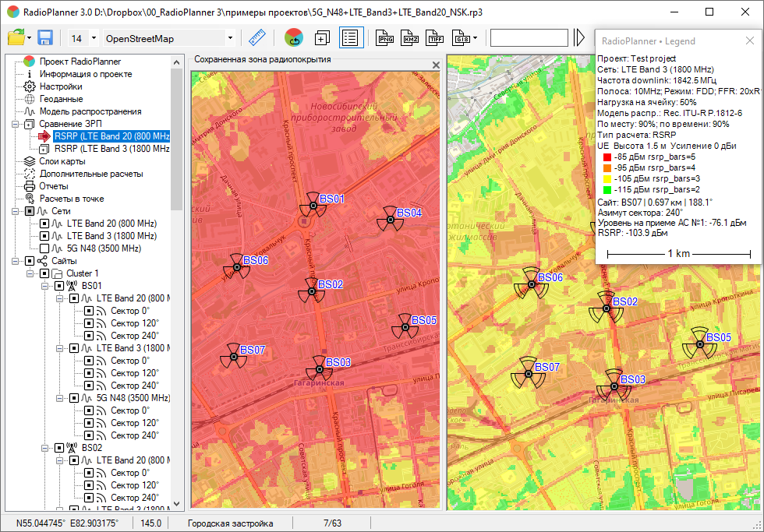Toggle the legend list toolbar icon
The width and height of the screenshot is (764, 532).
coord(350,37)
